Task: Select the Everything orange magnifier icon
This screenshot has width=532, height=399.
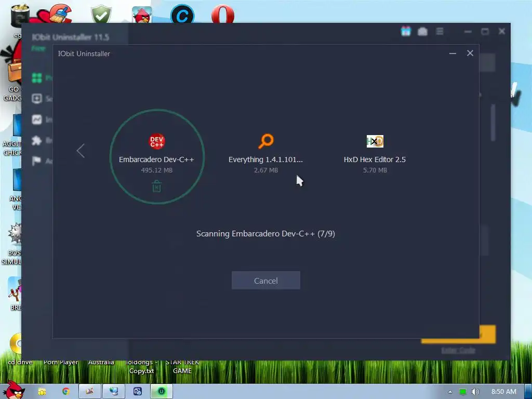Action: pyautogui.click(x=265, y=141)
